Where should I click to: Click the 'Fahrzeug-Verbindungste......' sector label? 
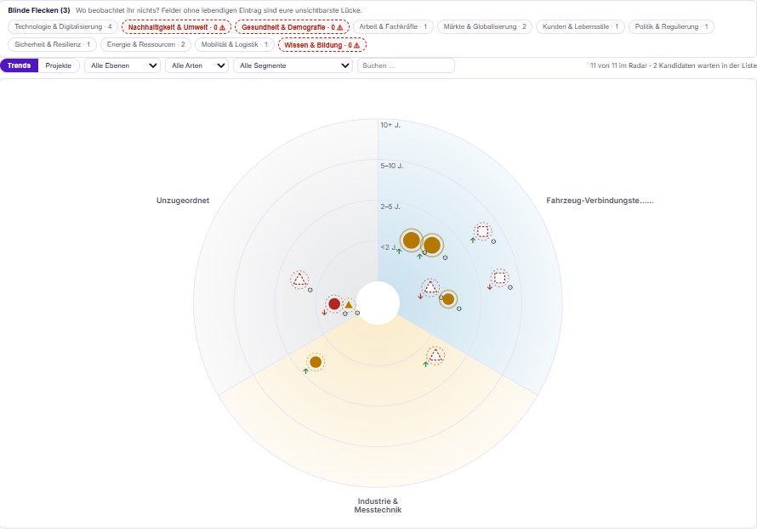pos(600,201)
